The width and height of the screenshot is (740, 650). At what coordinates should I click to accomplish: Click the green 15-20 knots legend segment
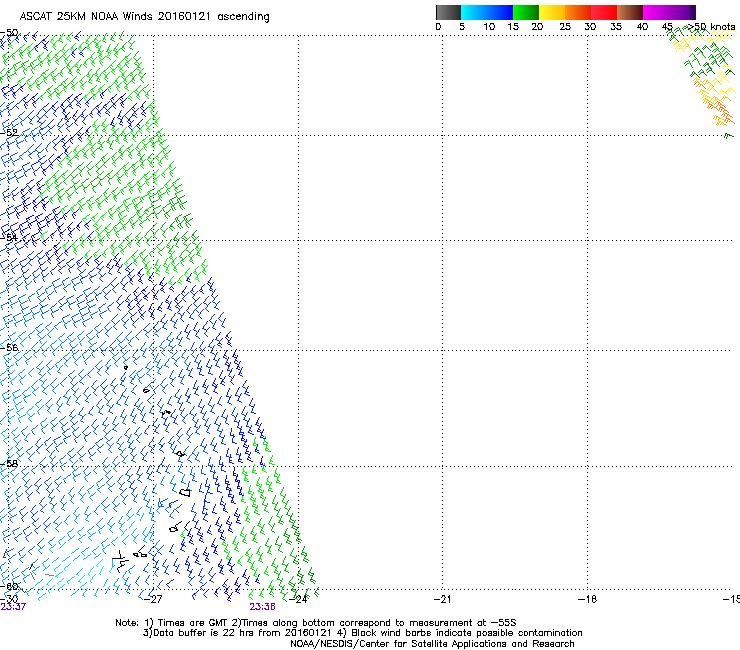click(526, 12)
